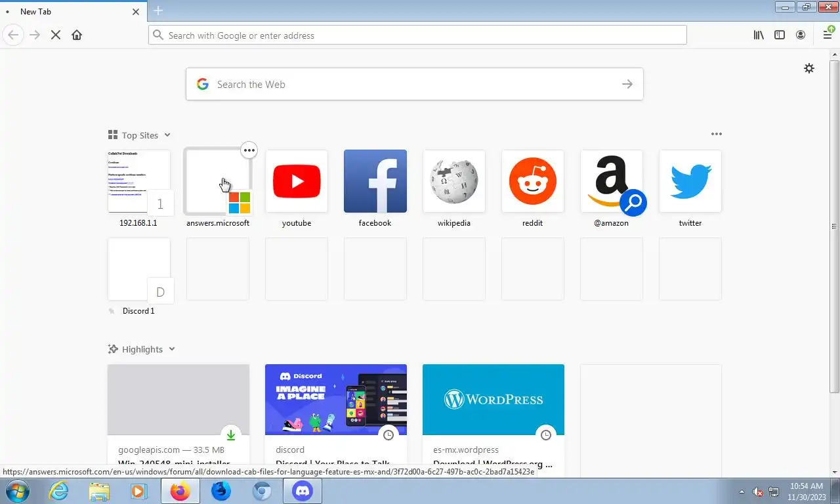Collapse the Highlights section

point(142,349)
